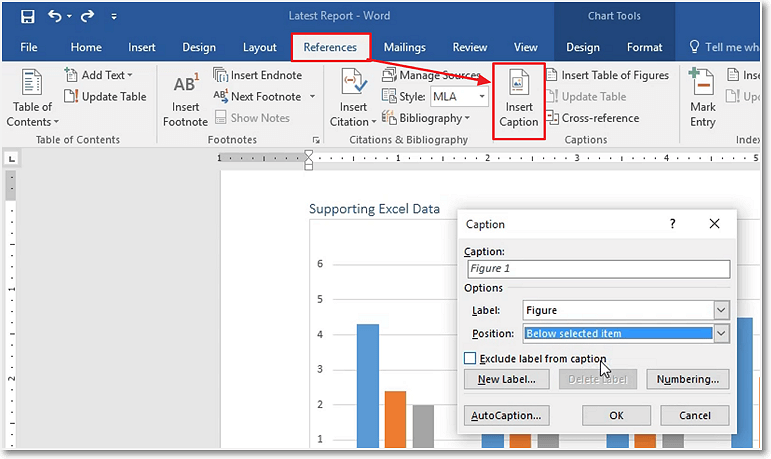Select the References tab

coord(330,47)
